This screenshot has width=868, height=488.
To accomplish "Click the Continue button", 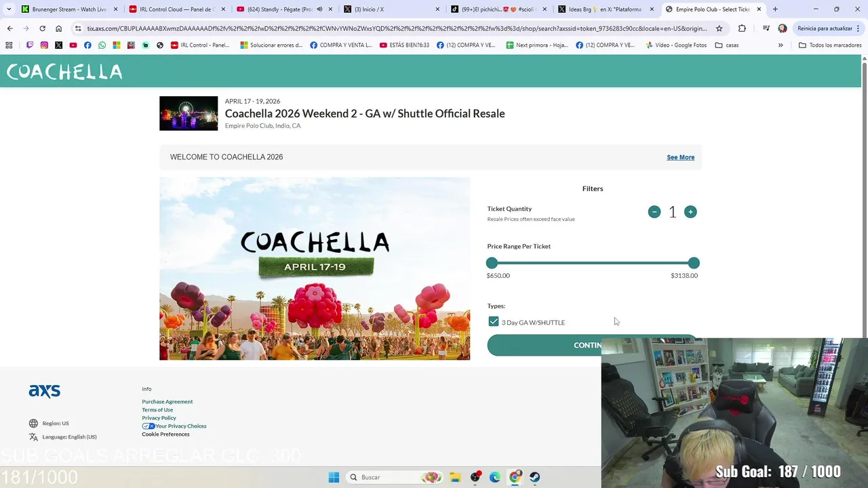I will [x=591, y=345].
